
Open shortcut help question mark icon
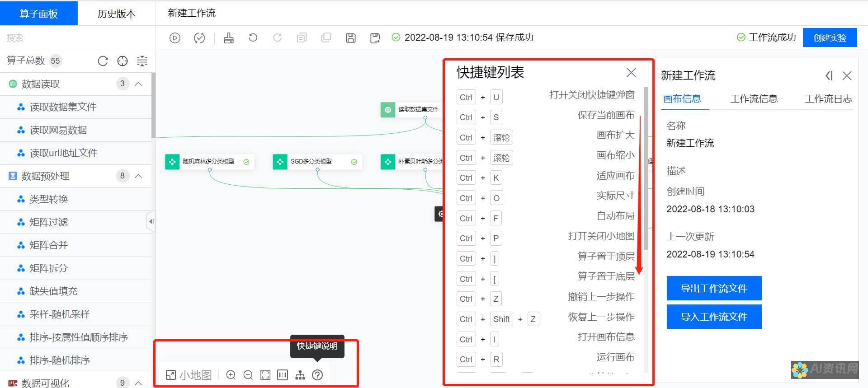click(x=317, y=375)
